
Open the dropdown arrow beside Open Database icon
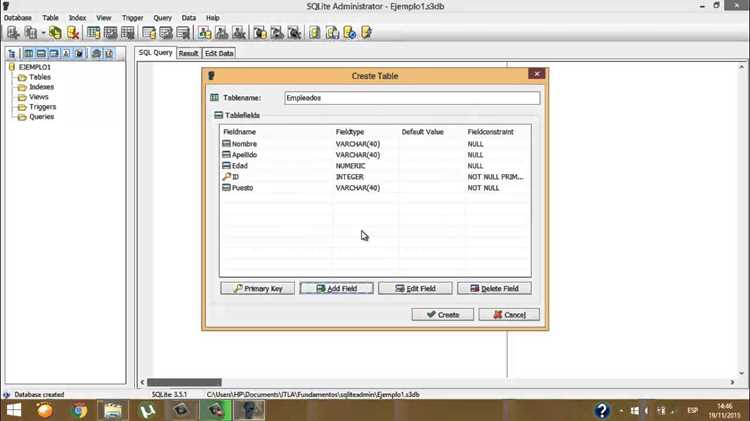click(x=43, y=33)
